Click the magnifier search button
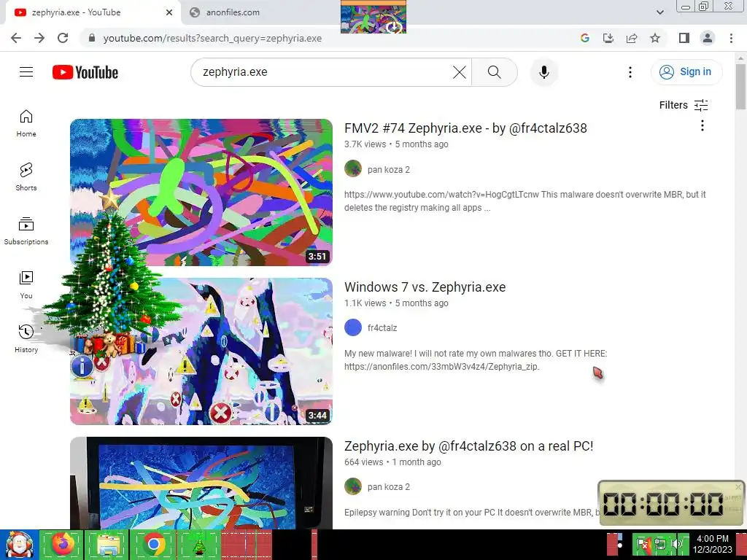This screenshot has height=560, width=747. tap(495, 72)
